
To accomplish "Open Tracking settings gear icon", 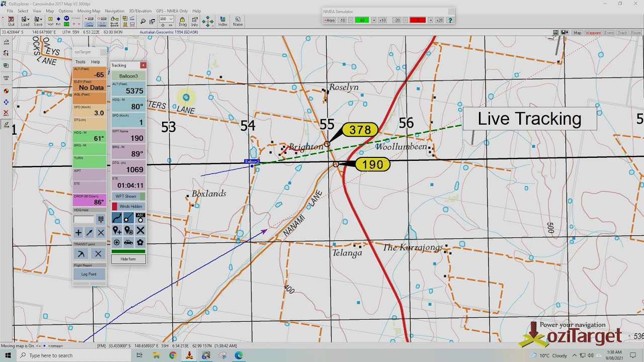I will (140, 242).
